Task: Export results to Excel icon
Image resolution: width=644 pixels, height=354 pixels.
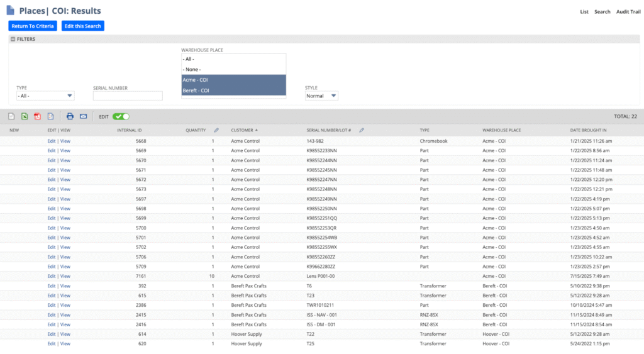Action: (x=24, y=116)
